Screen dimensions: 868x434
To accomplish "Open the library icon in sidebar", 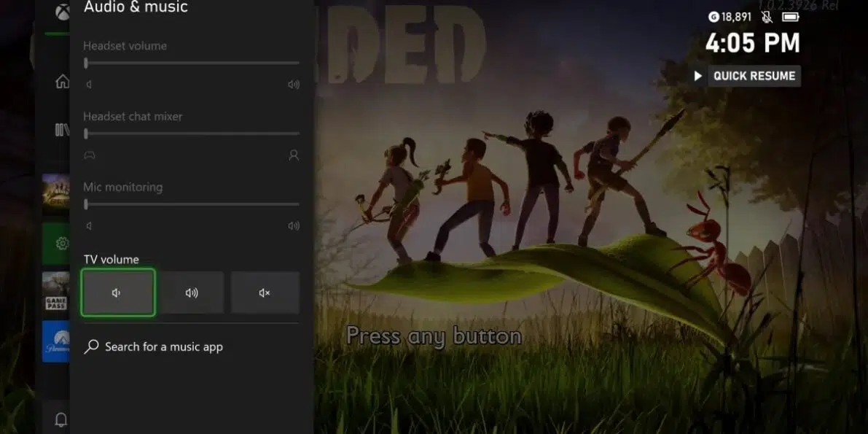I will (62, 131).
